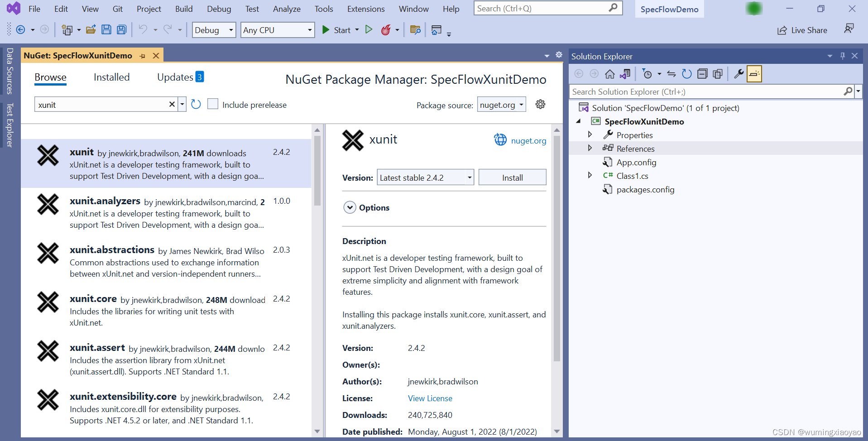Click the Save All toolbar icon

122,30
